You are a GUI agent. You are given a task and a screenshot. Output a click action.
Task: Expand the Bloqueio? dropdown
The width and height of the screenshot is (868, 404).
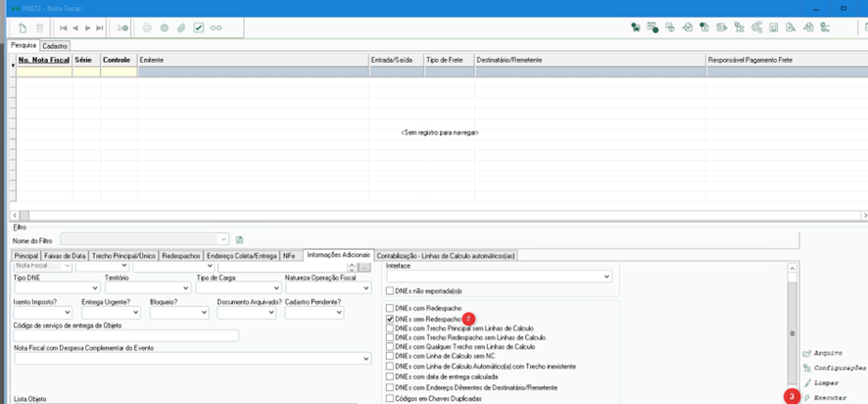203,313
